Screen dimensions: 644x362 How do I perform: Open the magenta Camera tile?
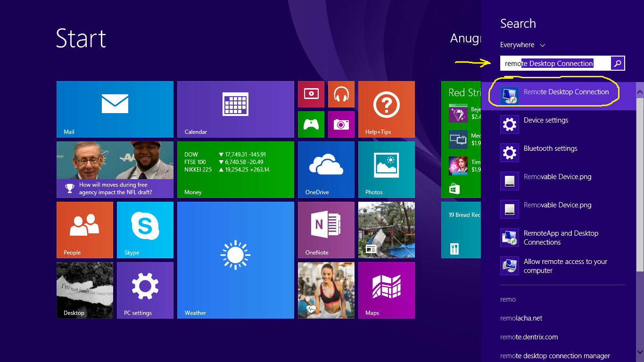[x=341, y=124]
